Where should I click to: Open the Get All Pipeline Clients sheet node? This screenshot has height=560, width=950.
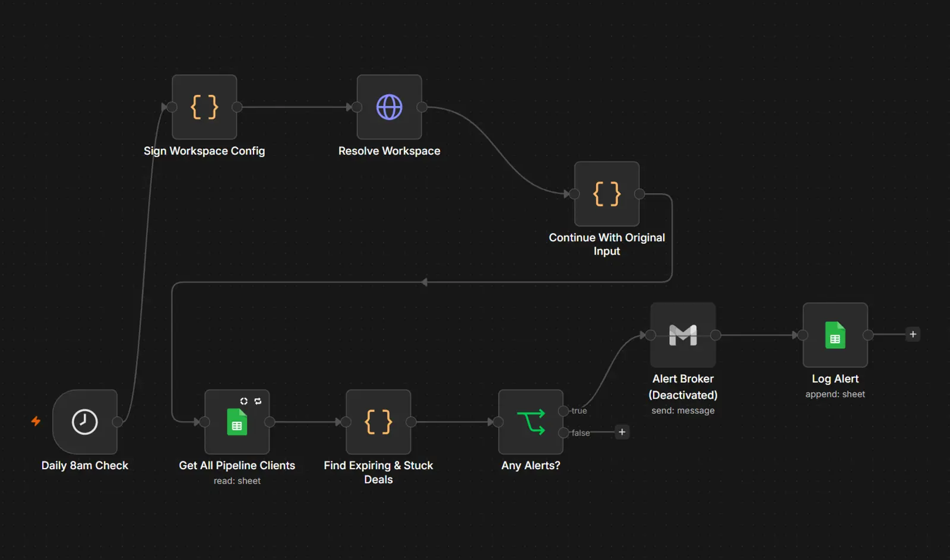[x=237, y=422]
